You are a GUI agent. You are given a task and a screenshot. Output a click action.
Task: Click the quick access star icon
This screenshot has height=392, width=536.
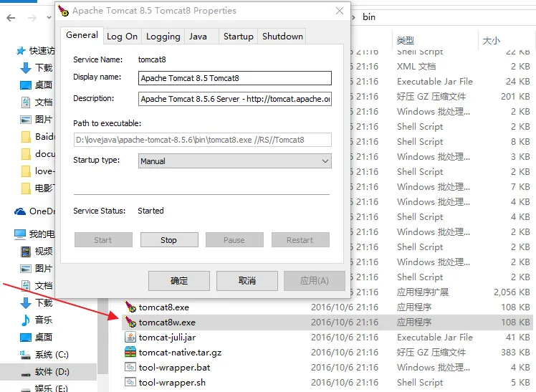[21, 51]
